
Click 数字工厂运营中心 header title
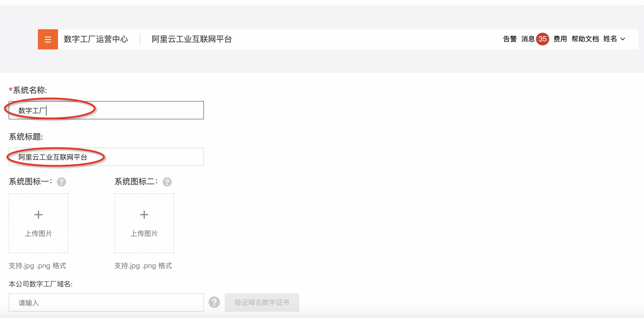pos(96,39)
